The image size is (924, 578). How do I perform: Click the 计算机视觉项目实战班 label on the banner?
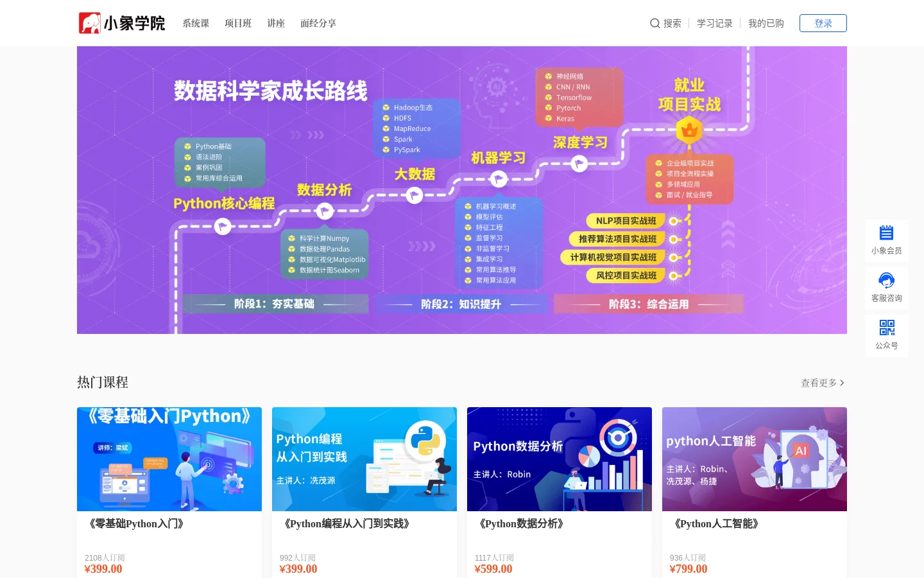click(613, 258)
